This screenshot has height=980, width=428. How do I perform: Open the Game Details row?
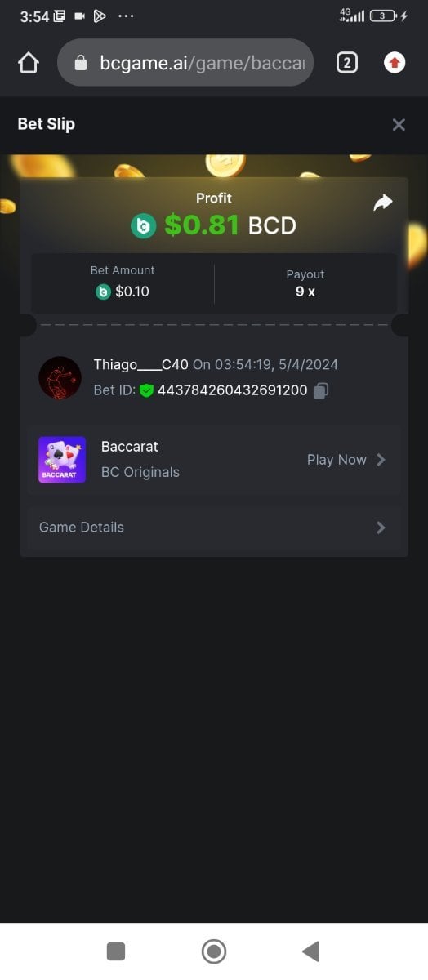click(214, 528)
